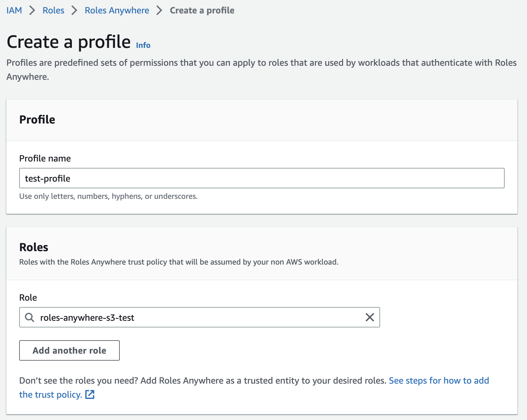527x420 pixels.
Task: Click the chevron before Create a profile breadcrumb
Action: click(159, 10)
